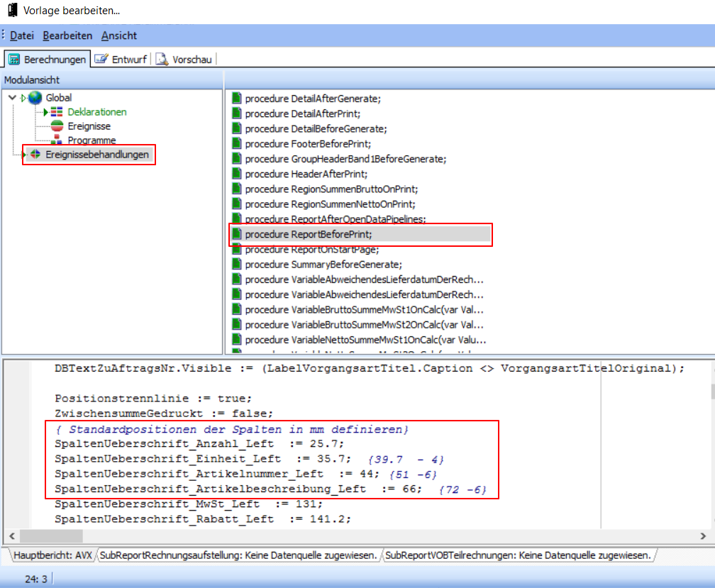
Task: Click the Deklarationen grid icon
Action: [57, 111]
